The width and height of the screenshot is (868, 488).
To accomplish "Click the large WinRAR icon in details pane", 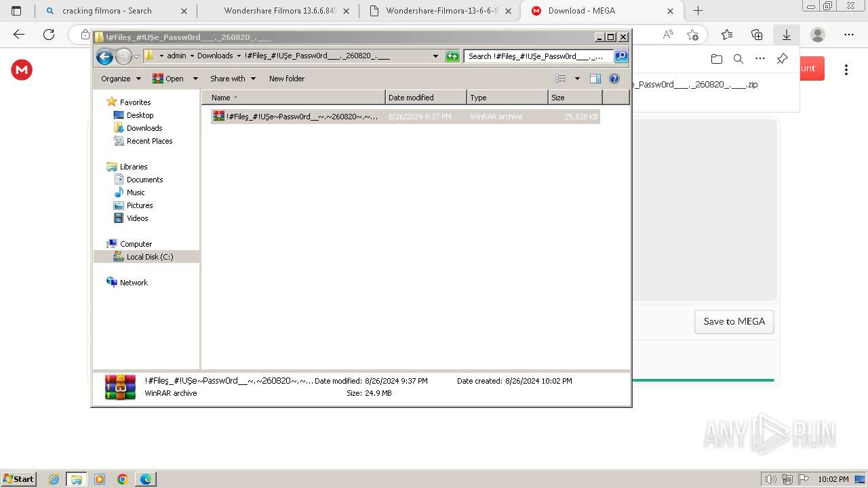I will click(120, 386).
